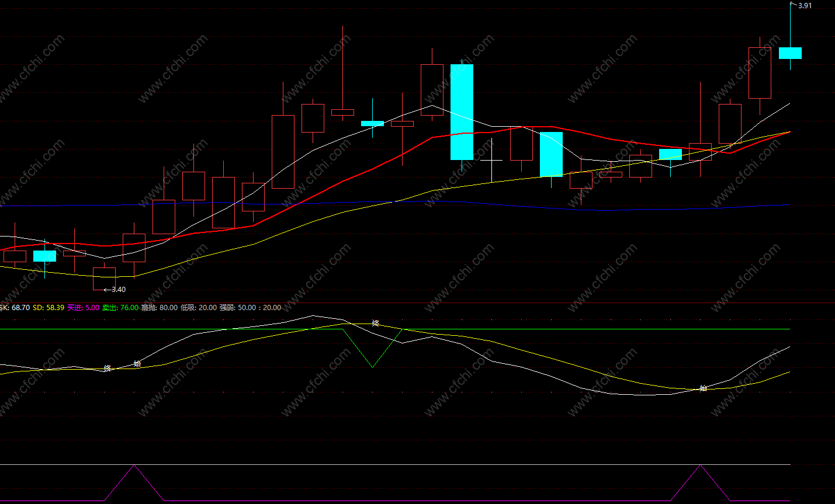Click the 始 marker beside the early 终 marker
The width and height of the screenshot is (835, 504).
pos(137,363)
